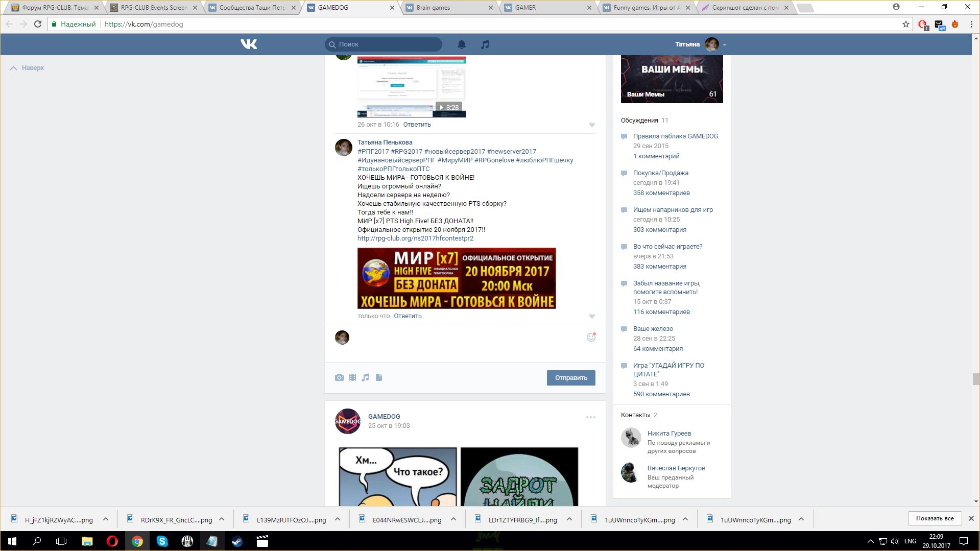Image resolution: width=980 pixels, height=551 pixels.
Task: Open the Обсуждения section header
Action: point(639,121)
